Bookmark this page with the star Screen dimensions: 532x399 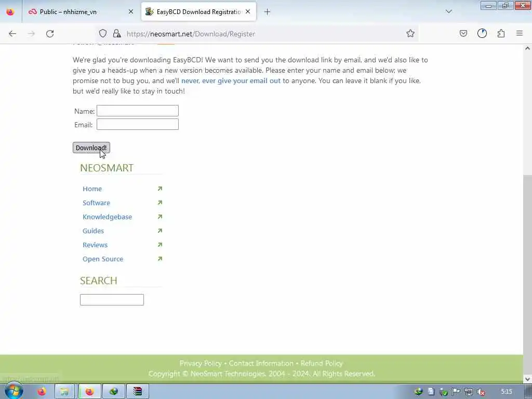(x=410, y=33)
